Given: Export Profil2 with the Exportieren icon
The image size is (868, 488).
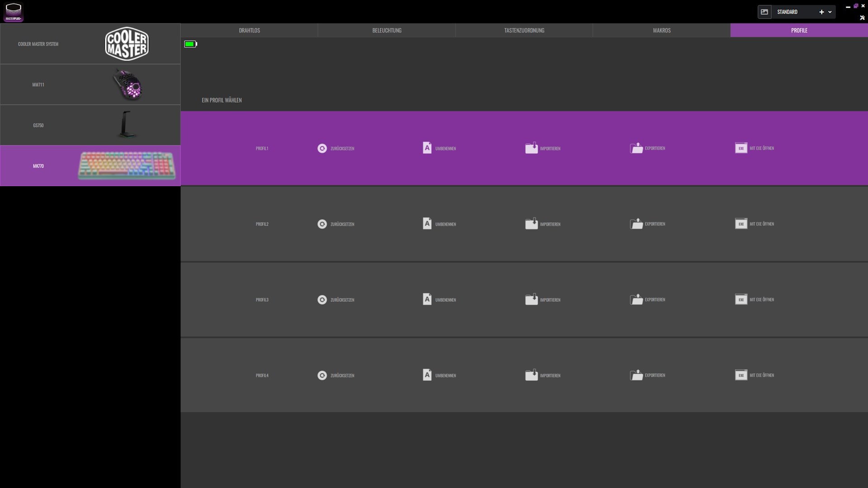Looking at the screenshot, I should (636, 224).
